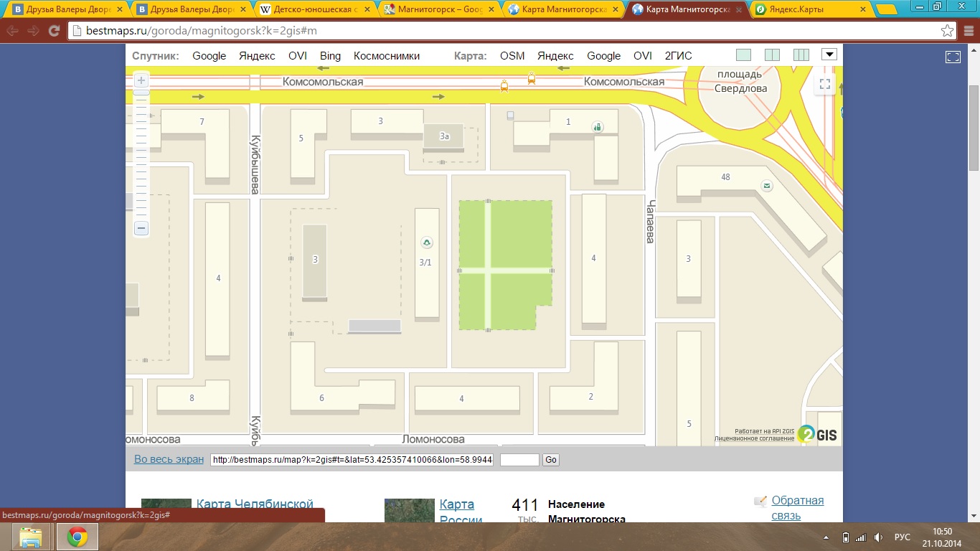Click the fullscreen icon inside the map
Screen dimensions: 980x551
825,84
